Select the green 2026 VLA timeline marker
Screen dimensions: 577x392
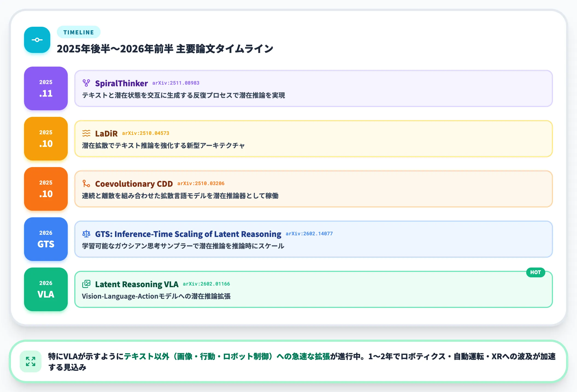[x=46, y=289]
